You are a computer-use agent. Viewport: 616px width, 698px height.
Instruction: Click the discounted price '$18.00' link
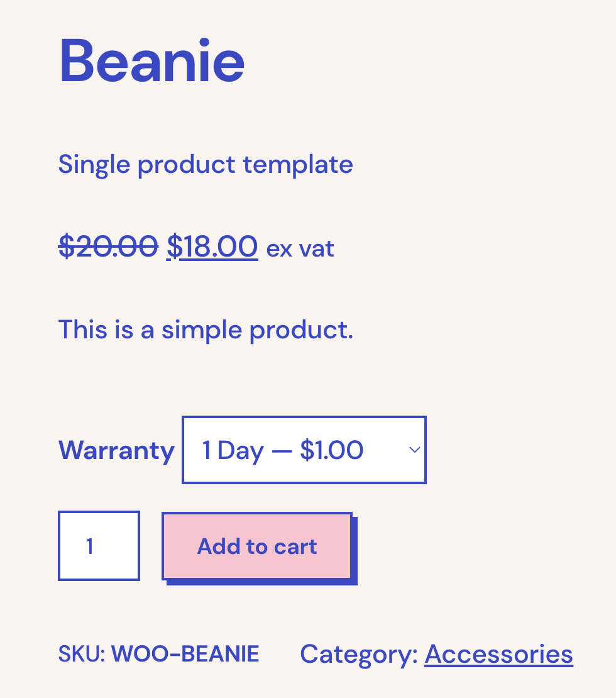(x=211, y=247)
